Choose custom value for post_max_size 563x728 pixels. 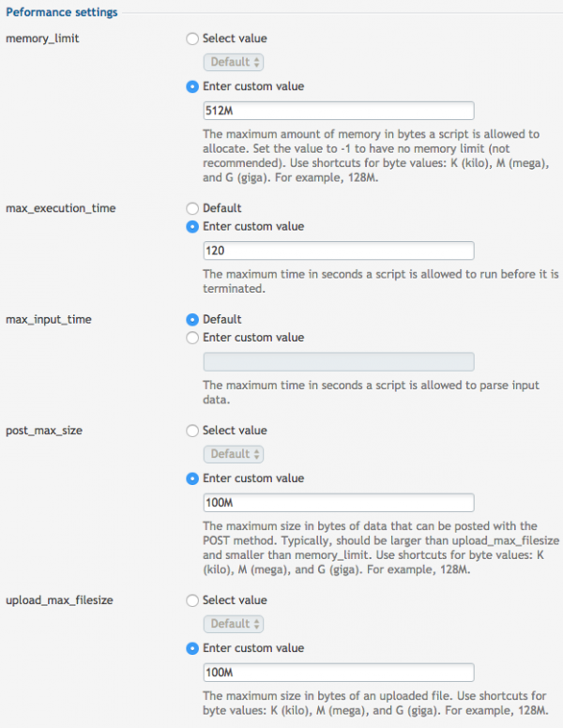(192, 478)
